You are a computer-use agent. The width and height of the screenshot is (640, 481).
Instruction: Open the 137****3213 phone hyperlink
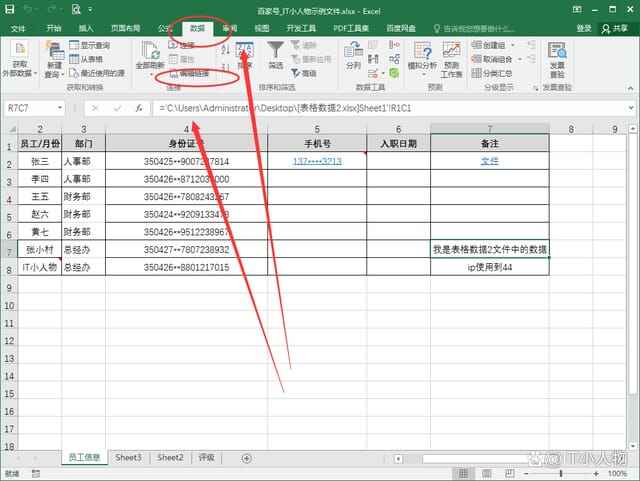(x=317, y=161)
